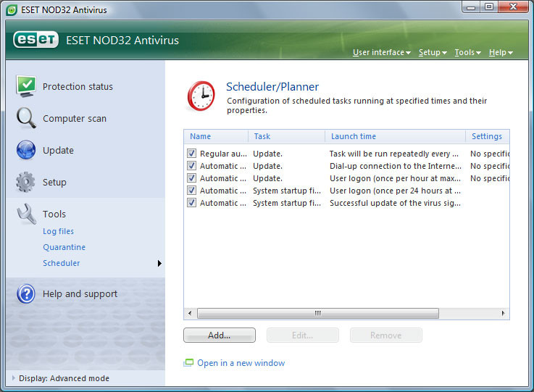Sort by Name column header
This screenshot has width=534, height=392.
[x=216, y=136]
